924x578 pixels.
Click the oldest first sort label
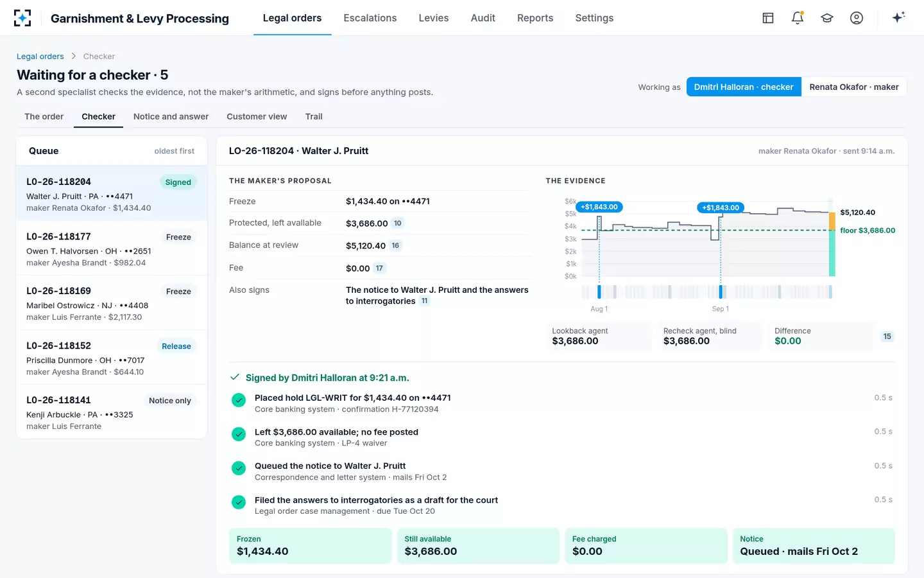tap(175, 151)
